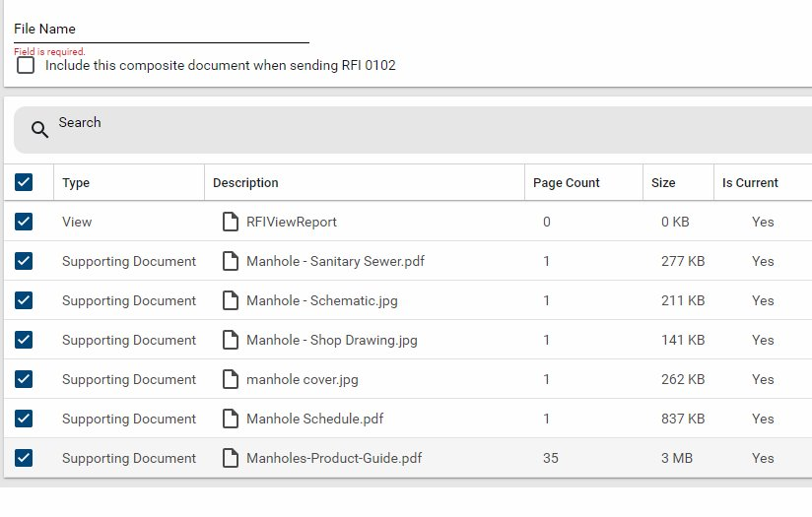Deselect the Manhole Schedule.pdf row checkbox
The width and height of the screenshot is (812, 517).
coord(24,419)
